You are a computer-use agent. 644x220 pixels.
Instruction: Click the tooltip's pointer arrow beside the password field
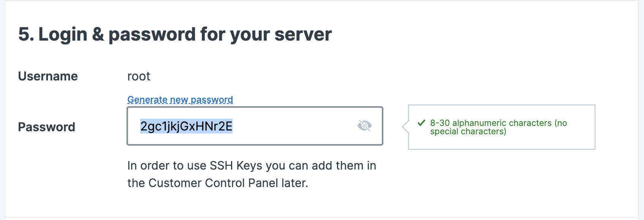tap(405, 127)
